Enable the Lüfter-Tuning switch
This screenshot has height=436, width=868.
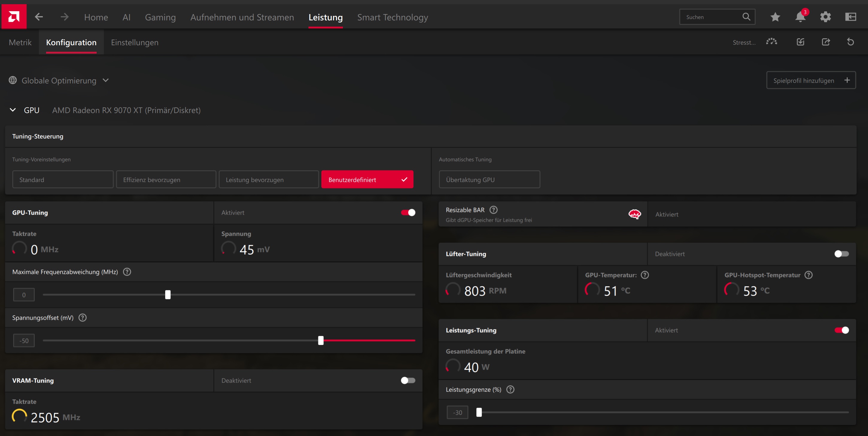[x=841, y=254]
